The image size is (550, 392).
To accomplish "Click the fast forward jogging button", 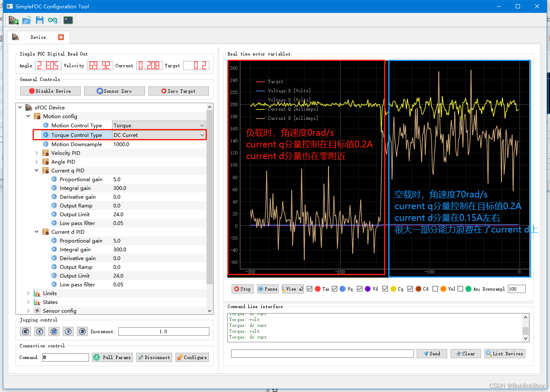I will pos(82,331).
